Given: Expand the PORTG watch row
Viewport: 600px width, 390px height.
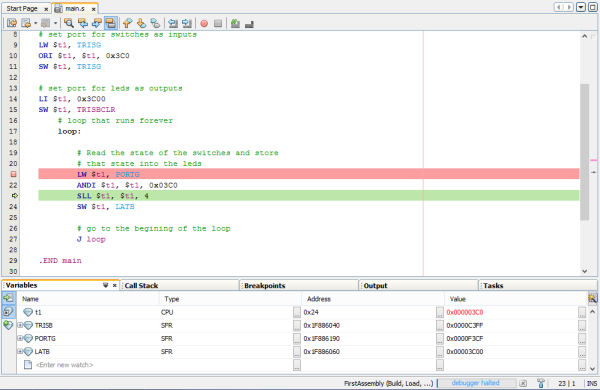Looking at the screenshot, I should click(x=20, y=338).
